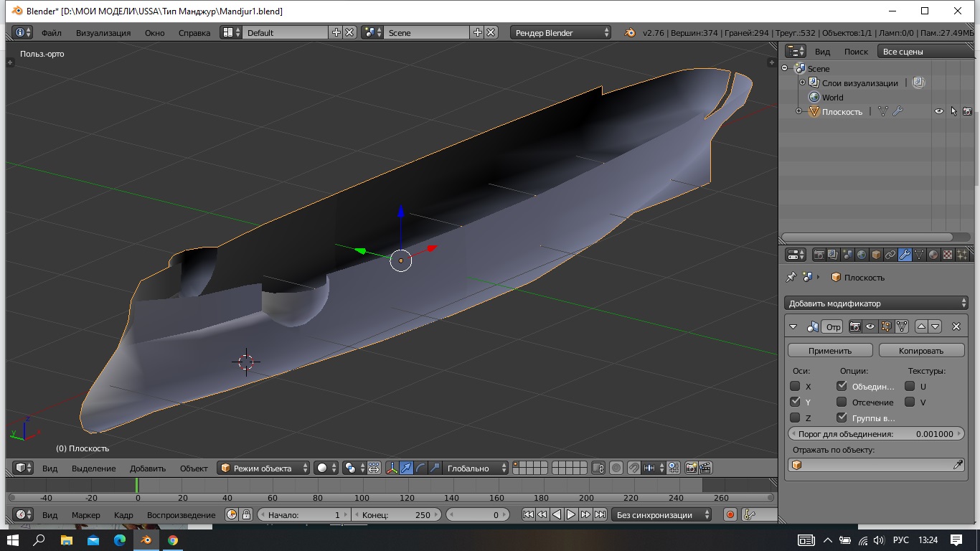Viewport: 980px width, 551px height.
Task: Switch to the World properties tab
Action: click(x=862, y=255)
